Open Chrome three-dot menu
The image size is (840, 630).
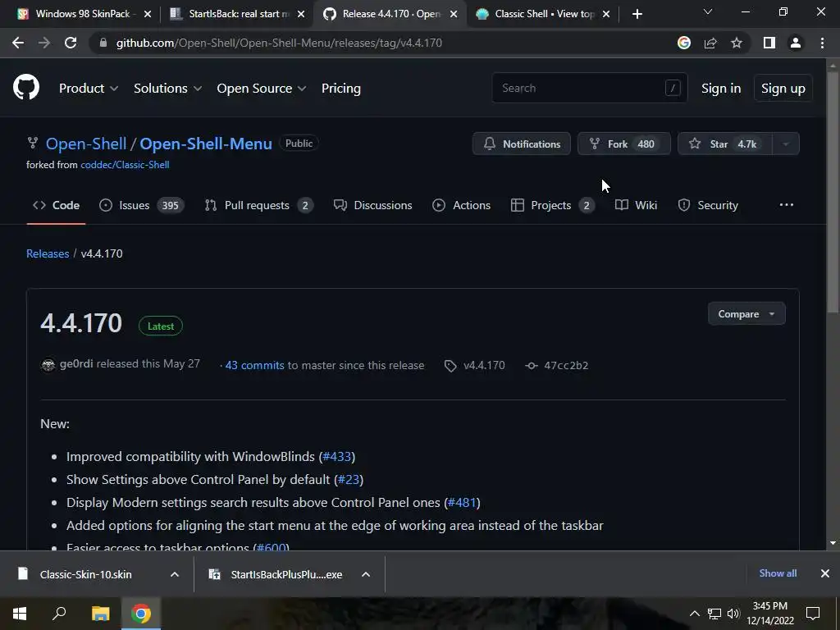click(x=822, y=43)
